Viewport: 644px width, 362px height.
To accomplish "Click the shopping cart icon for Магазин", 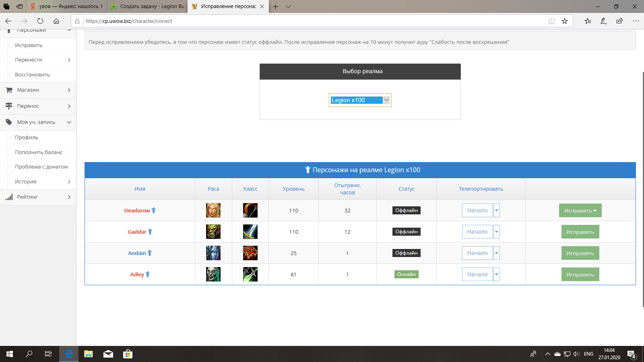I will pyautogui.click(x=9, y=90).
